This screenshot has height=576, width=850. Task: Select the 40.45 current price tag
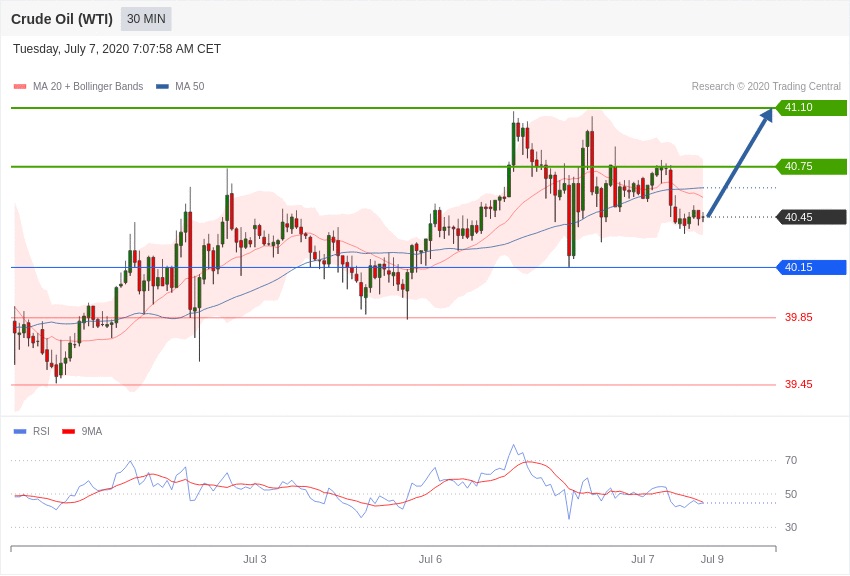click(x=811, y=217)
